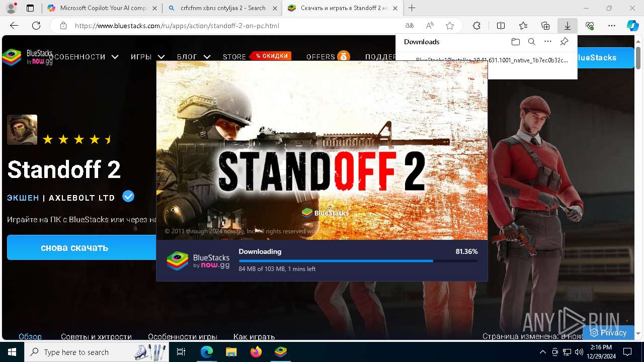Open more options in Downloads panel

click(x=548, y=42)
